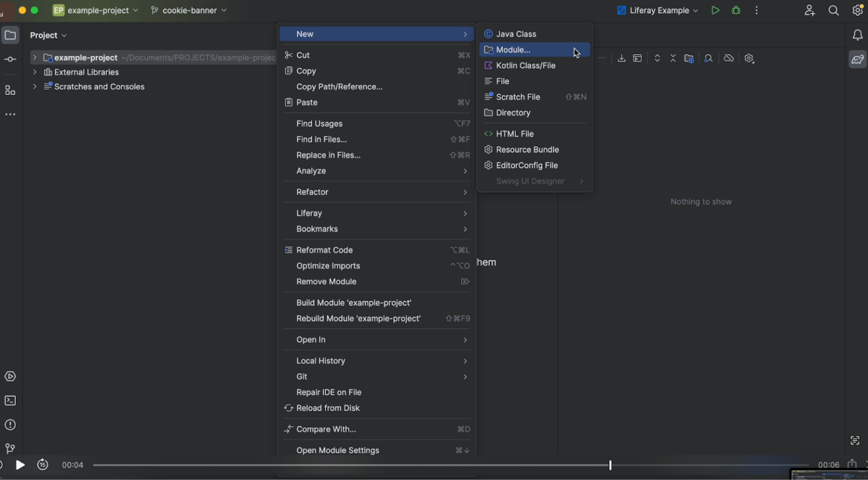868x480 pixels.
Task: Expand all nodes using the Gradle panel chevrons icon
Action: [x=657, y=58]
